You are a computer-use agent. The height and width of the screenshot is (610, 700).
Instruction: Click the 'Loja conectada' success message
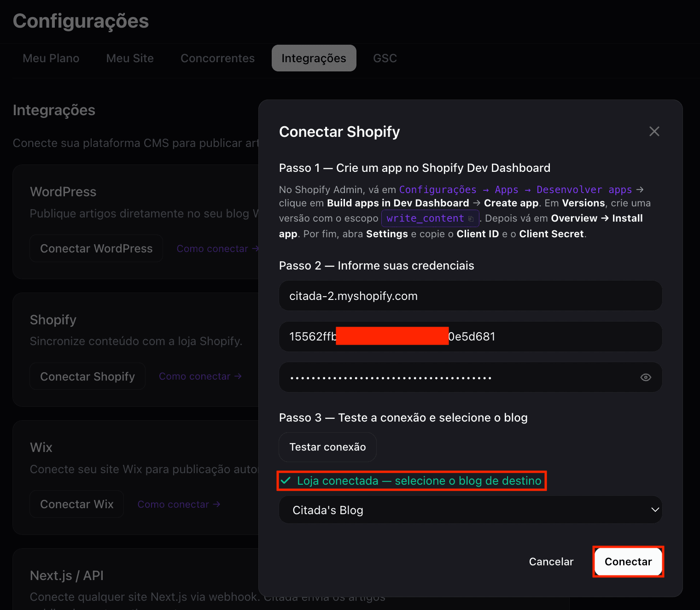pyautogui.click(x=411, y=481)
